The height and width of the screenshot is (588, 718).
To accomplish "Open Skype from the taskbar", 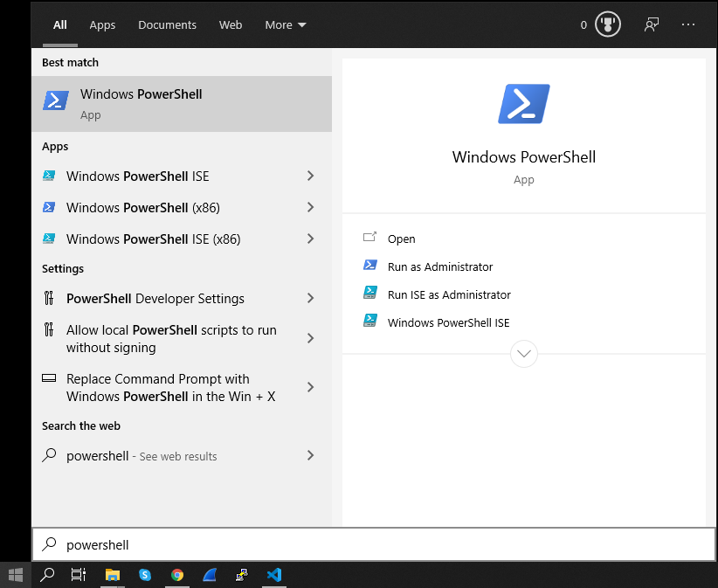I will (x=145, y=575).
